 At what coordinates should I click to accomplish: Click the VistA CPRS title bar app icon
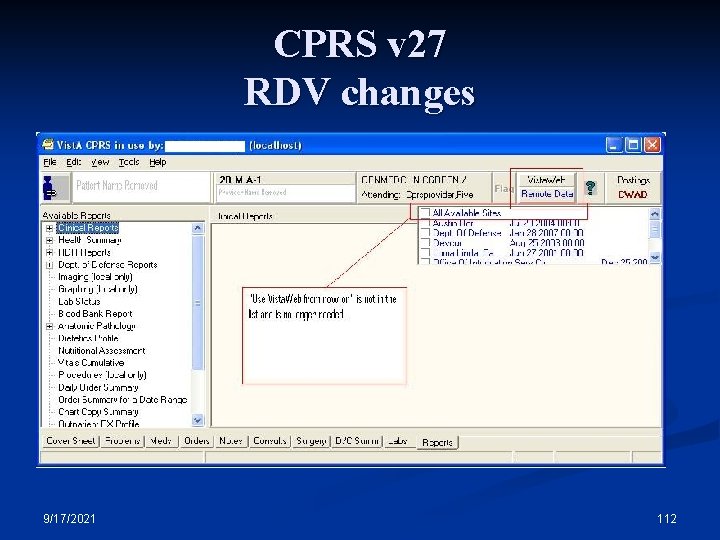point(48,145)
